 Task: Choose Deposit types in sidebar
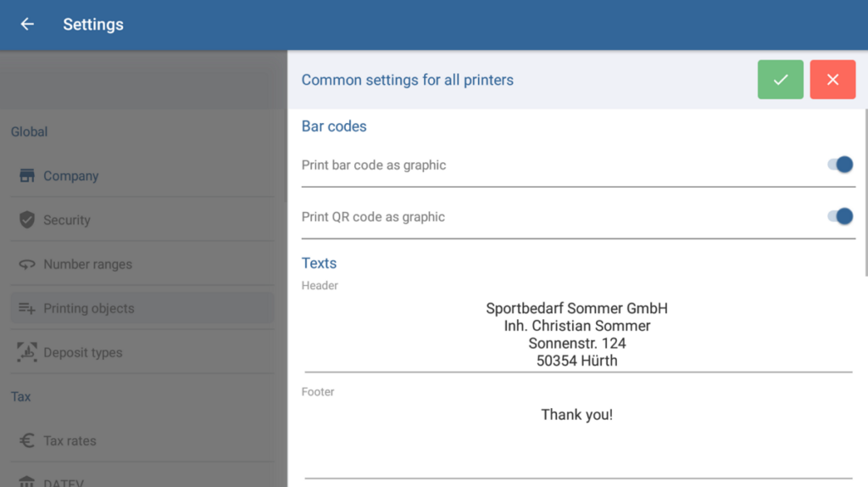coord(83,353)
